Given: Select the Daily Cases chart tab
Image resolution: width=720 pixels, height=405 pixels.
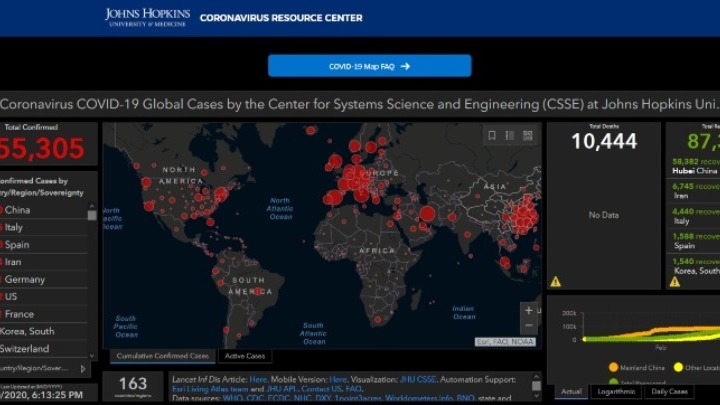Looking at the screenshot, I should click(669, 392).
